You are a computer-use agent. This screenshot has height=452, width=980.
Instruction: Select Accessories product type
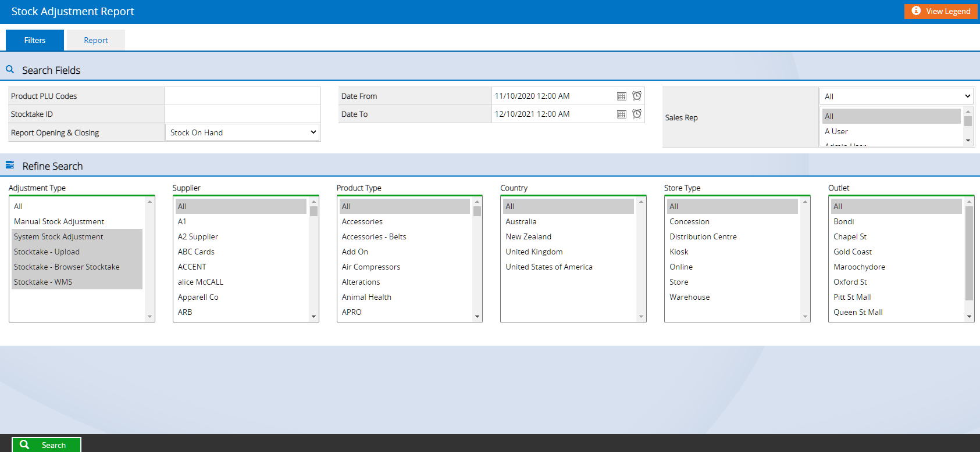click(x=405, y=221)
